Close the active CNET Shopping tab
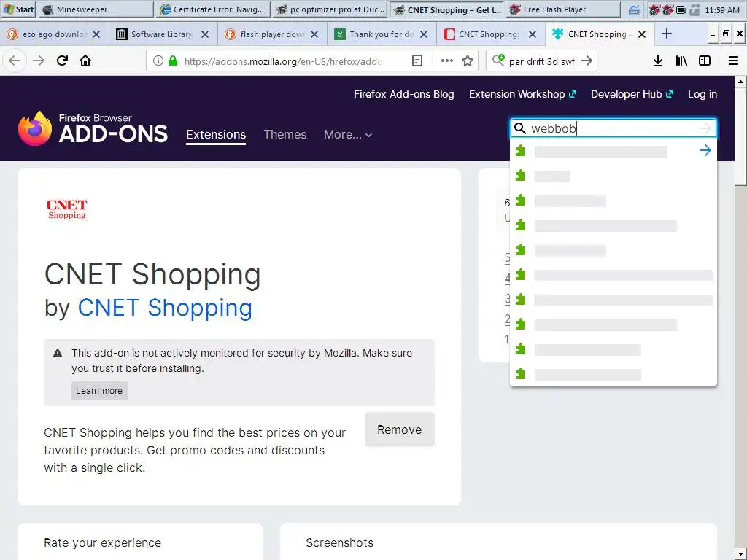The height and width of the screenshot is (560, 747). click(x=642, y=34)
